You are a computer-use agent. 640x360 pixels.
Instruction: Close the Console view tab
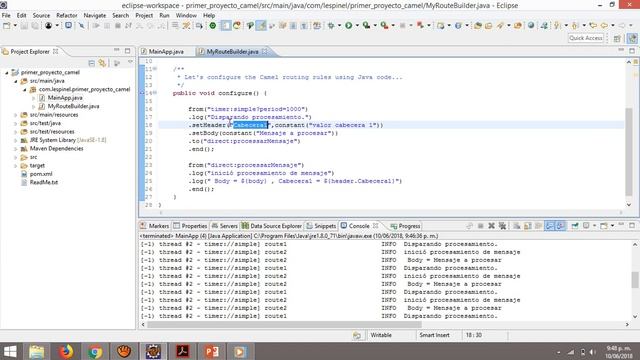click(x=375, y=226)
